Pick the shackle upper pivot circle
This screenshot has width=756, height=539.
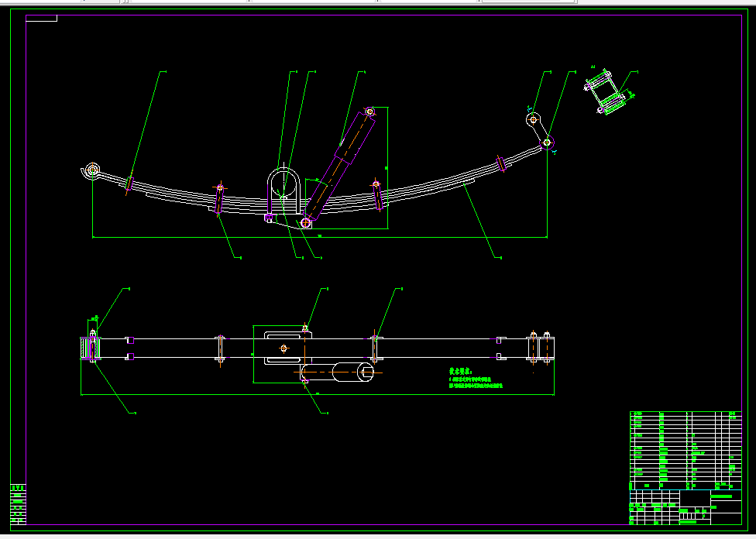coord(533,119)
